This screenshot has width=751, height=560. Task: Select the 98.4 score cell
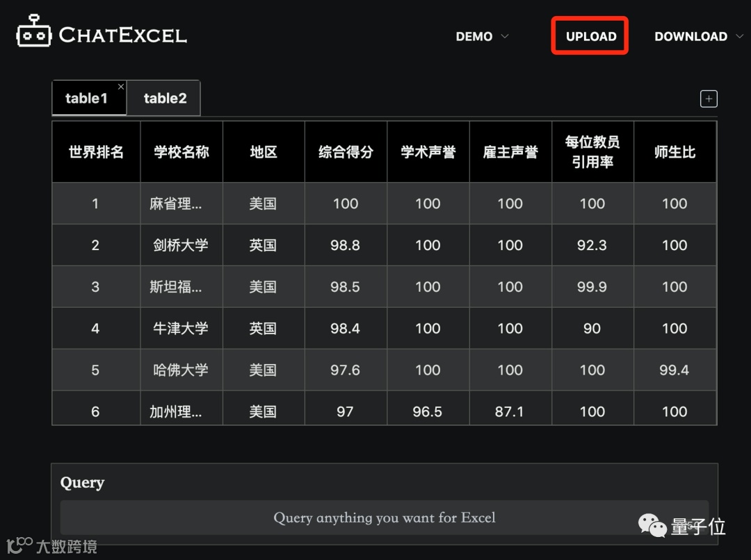(346, 329)
